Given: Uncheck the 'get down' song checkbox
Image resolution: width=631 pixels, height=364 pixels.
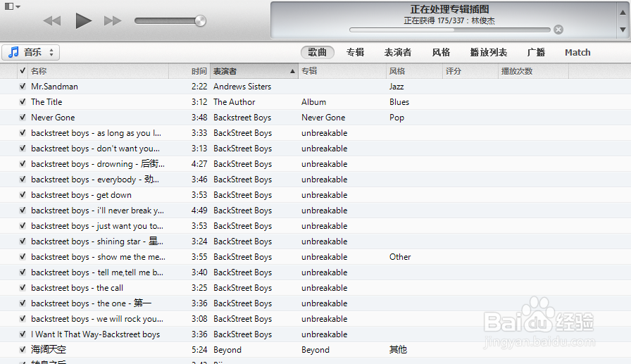Looking at the screenshot, I should click(x=23, y=194).
